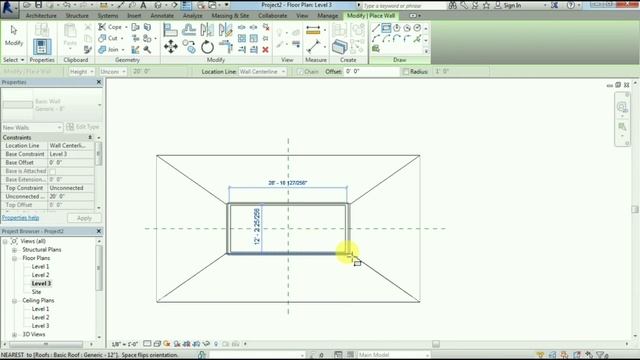Click the red Delete X icon

(x=265, y=50)
